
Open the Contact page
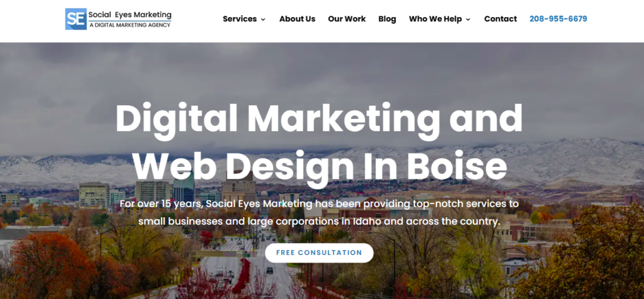pyautogui.click(x=500, y=19)
